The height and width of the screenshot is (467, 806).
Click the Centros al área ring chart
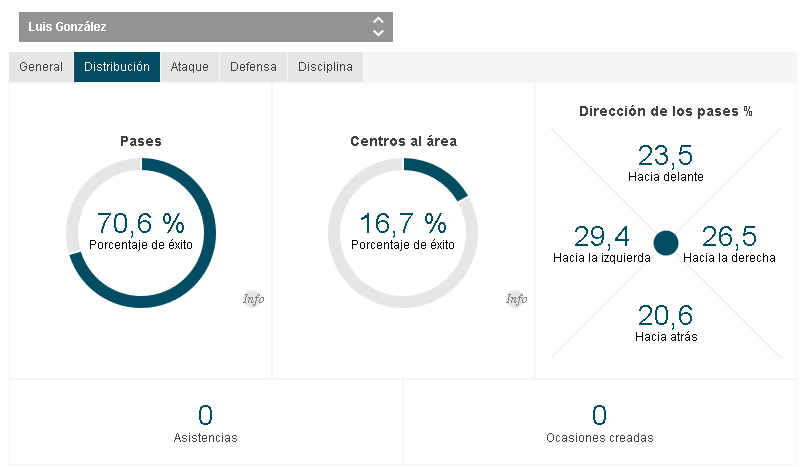point(403,233)
